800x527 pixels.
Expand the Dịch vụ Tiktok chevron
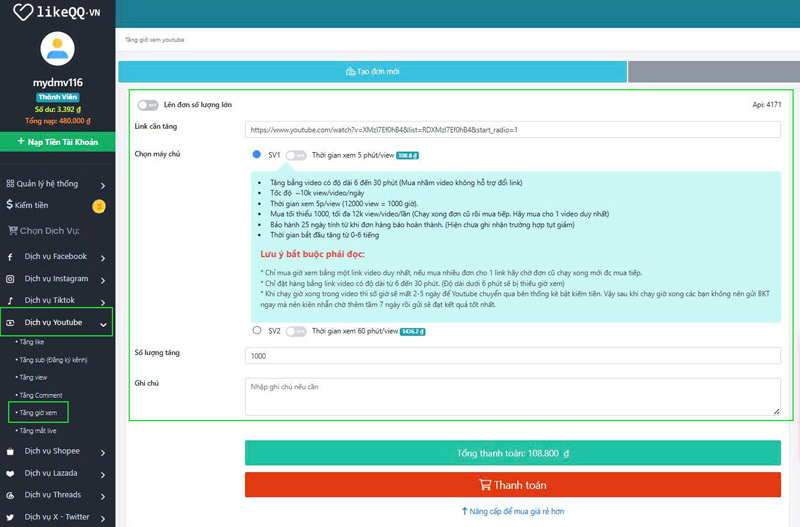[103, 302]
